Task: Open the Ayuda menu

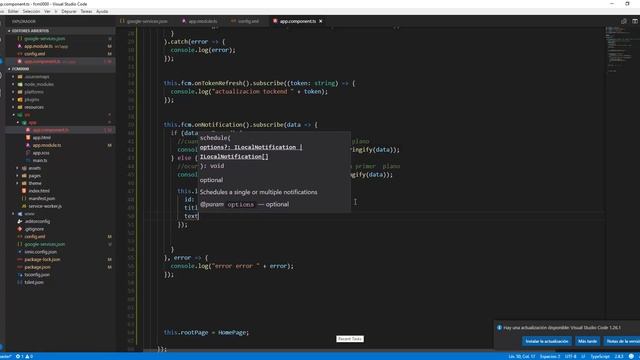Action: pos(102,11)
